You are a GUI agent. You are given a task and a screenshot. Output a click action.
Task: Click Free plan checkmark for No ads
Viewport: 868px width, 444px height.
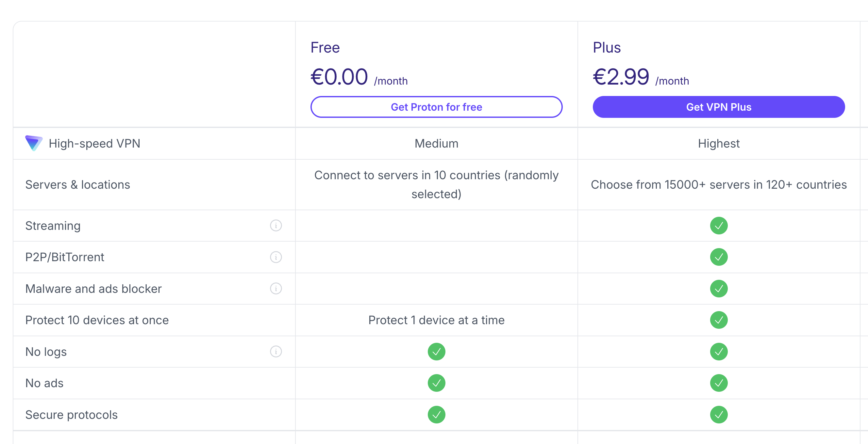436,383
